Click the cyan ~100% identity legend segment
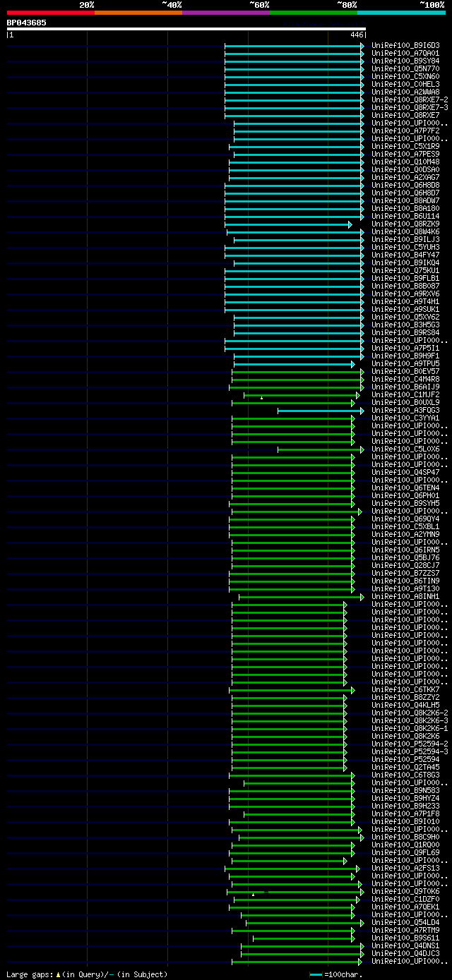 pos(401,12)
